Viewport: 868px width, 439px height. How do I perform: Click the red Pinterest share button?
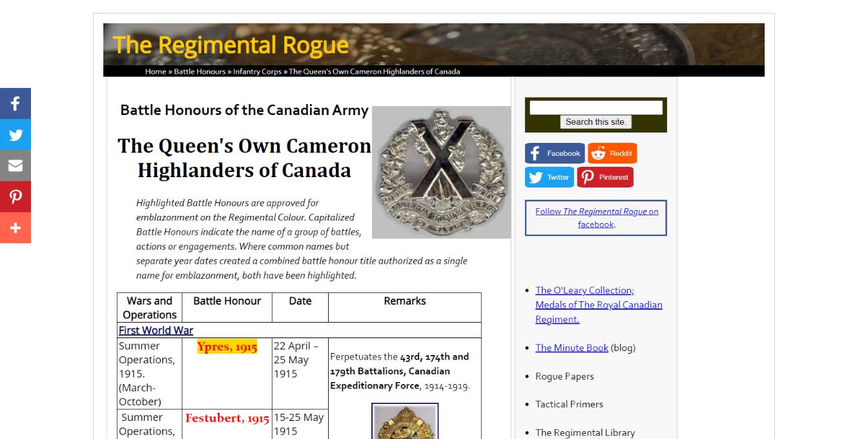point(605,177)
